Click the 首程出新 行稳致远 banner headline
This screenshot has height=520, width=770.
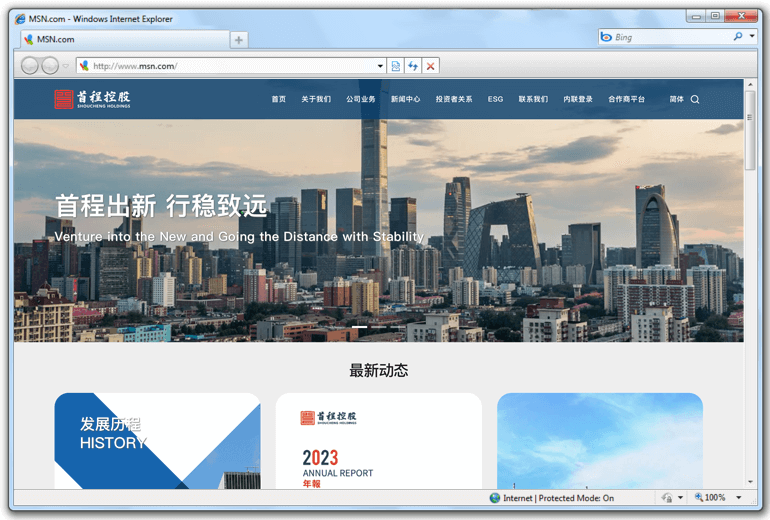tap(161, 206)
